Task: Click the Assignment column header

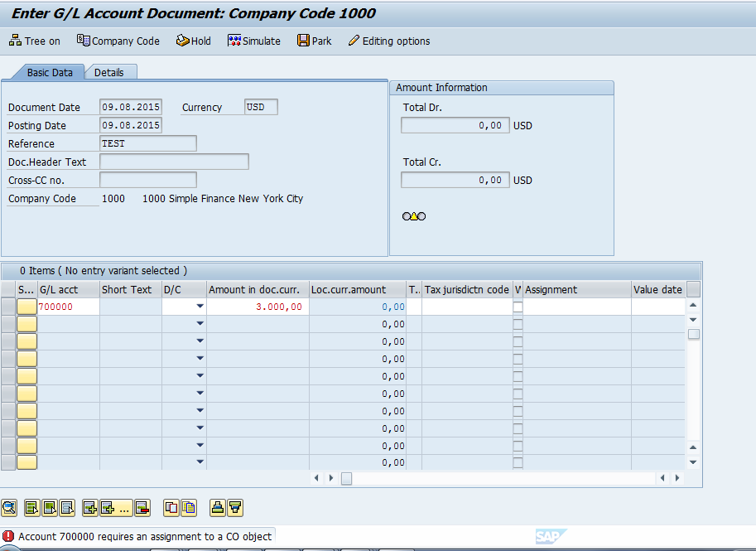Action: click(x=577, y=289)
